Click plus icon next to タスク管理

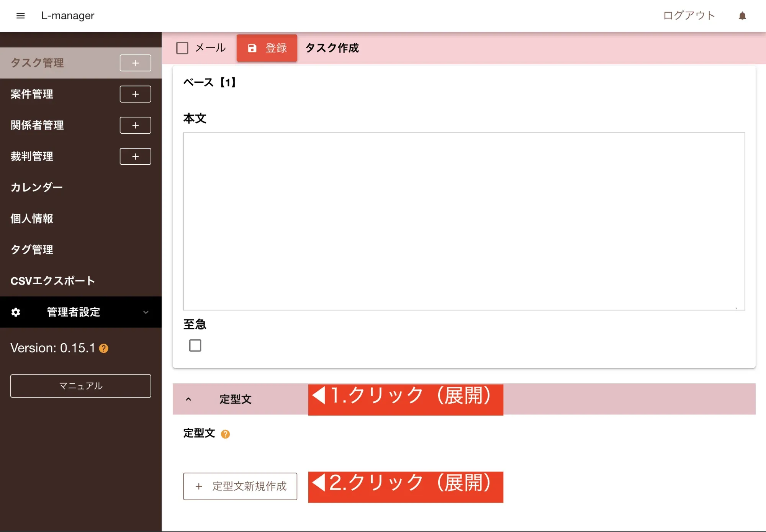pos(135,63)
